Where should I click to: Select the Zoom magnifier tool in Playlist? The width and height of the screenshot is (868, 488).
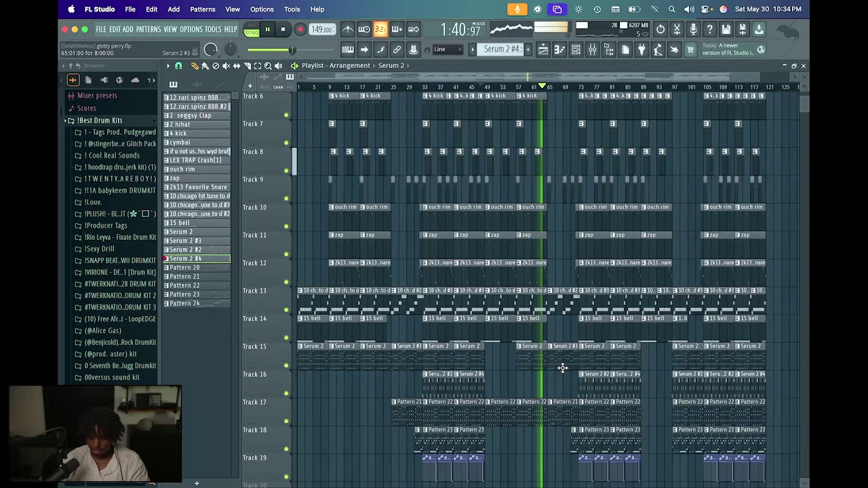(x=268, y=66)
